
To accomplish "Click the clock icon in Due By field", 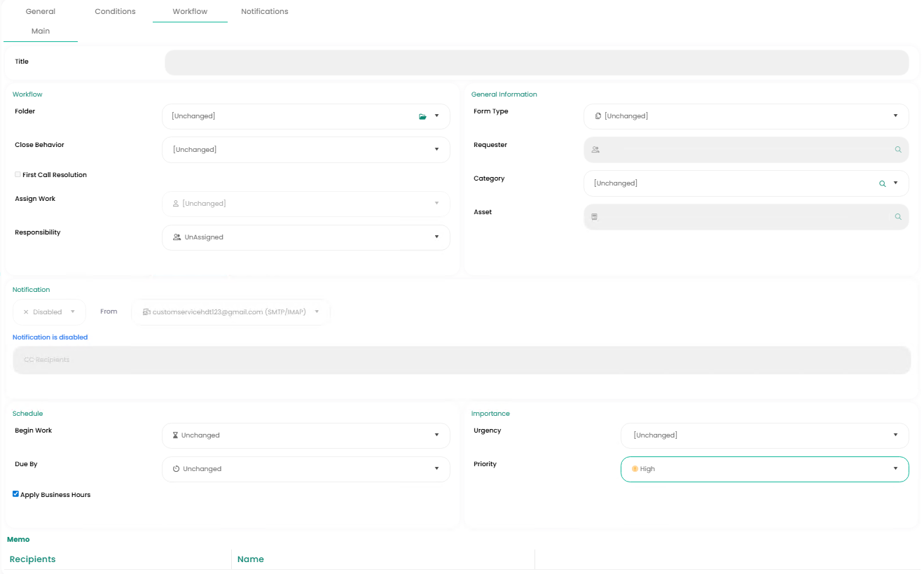I will tap(177, 469).
